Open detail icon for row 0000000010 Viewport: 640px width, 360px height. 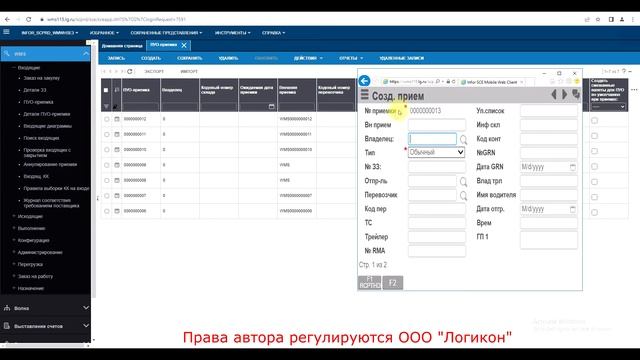coord(117,150)
